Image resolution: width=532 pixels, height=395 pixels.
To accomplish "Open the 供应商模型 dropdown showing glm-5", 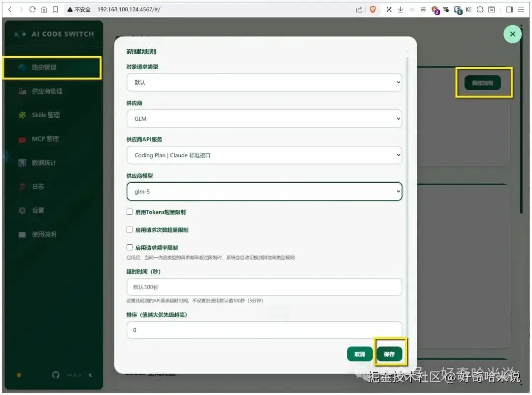I will [x=265, y=192].
